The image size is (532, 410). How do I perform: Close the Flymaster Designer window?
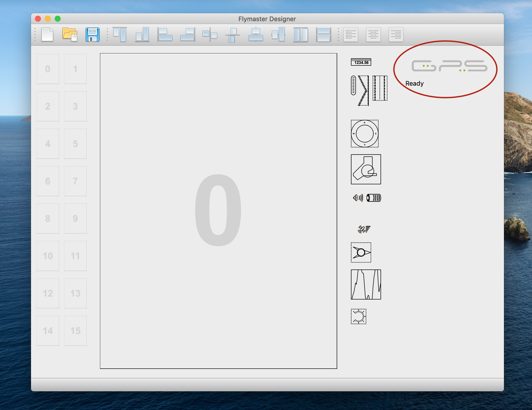pyautogui.click(x=38, y=19)
